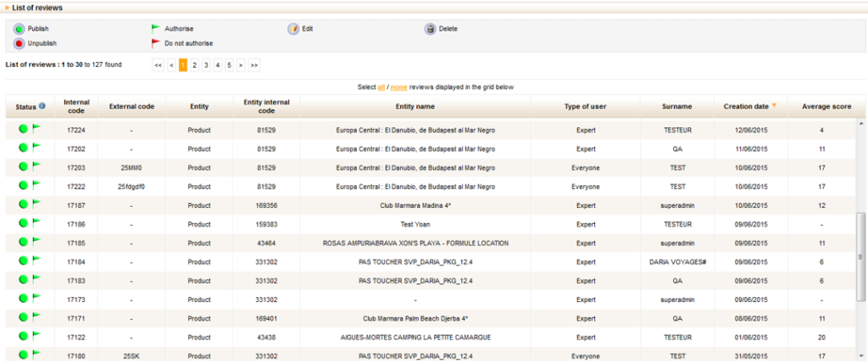Jump to the last page with >> button
Screen dimensions: 868x364
pos(253,64)
